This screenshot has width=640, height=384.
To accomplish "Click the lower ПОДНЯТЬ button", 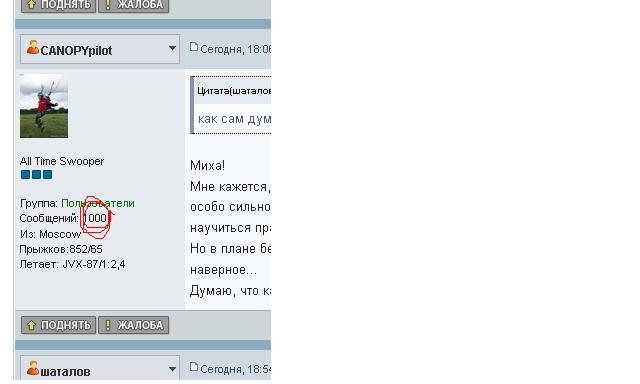I will point(58,325).
